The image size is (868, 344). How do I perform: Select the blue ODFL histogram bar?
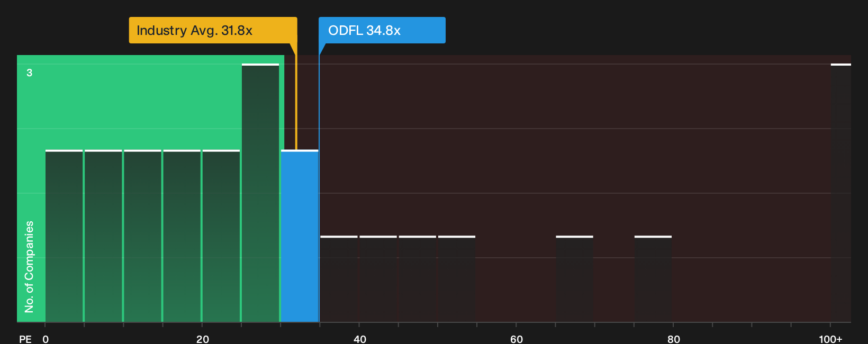point(300,236)
